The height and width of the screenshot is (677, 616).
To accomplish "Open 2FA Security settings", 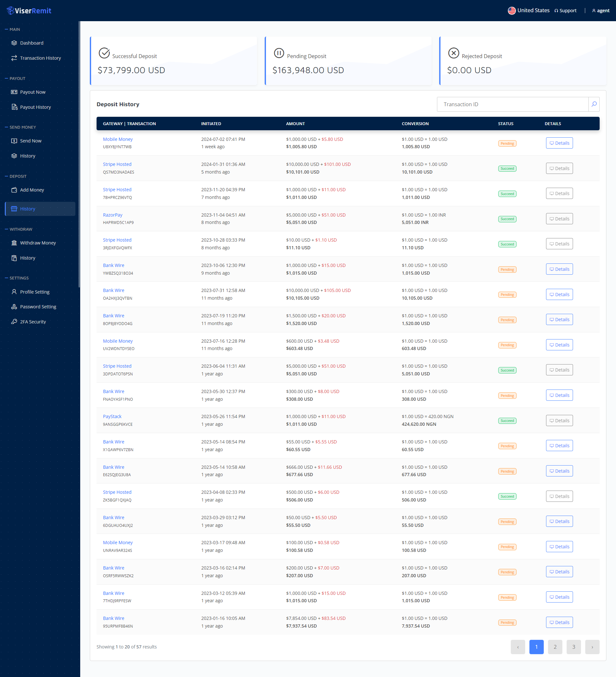I will (33, 322).
